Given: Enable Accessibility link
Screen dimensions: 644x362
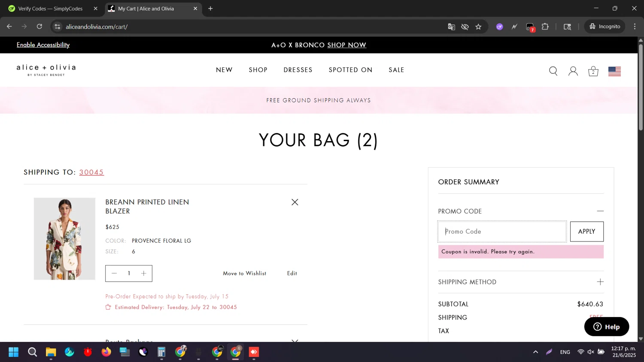Looking at the screenshot, I should tap(43, 45).
